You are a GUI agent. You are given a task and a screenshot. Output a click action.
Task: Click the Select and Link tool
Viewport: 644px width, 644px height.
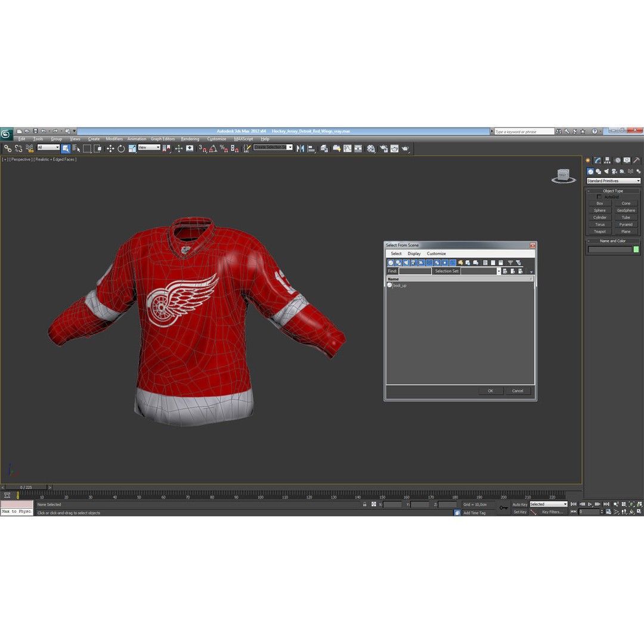[8, 148]
